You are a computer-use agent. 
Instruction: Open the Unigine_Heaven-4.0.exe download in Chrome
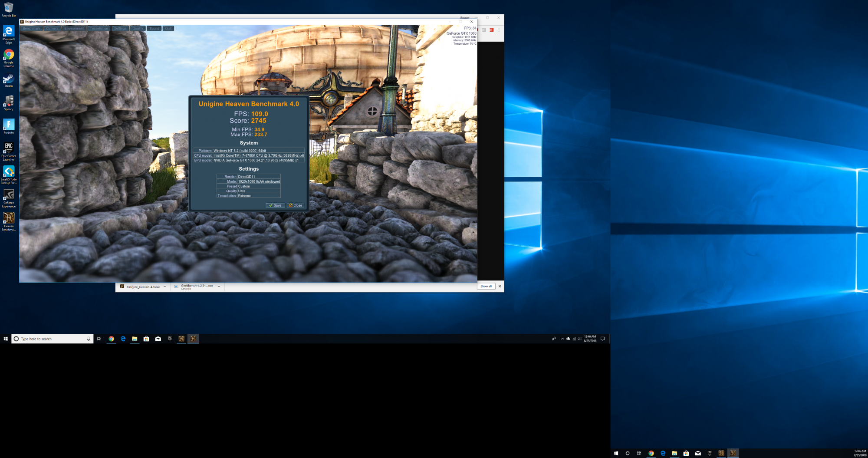140,287
